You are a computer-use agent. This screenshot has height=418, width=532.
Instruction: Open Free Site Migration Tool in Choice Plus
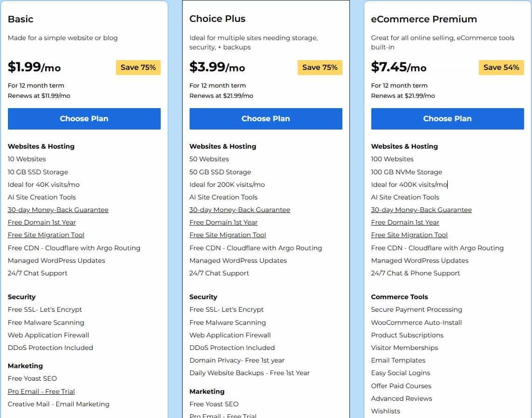(227, 235)
